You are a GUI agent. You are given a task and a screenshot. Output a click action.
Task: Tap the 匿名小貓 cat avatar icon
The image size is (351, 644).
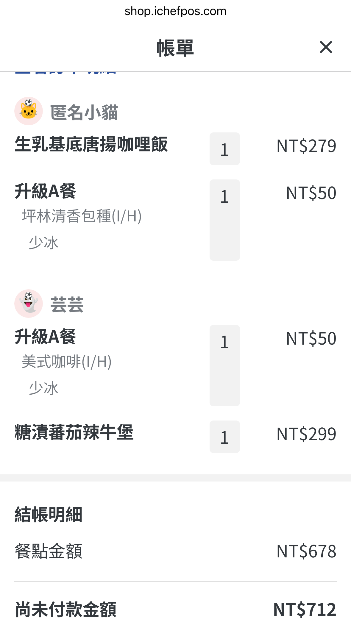[29, 111]
